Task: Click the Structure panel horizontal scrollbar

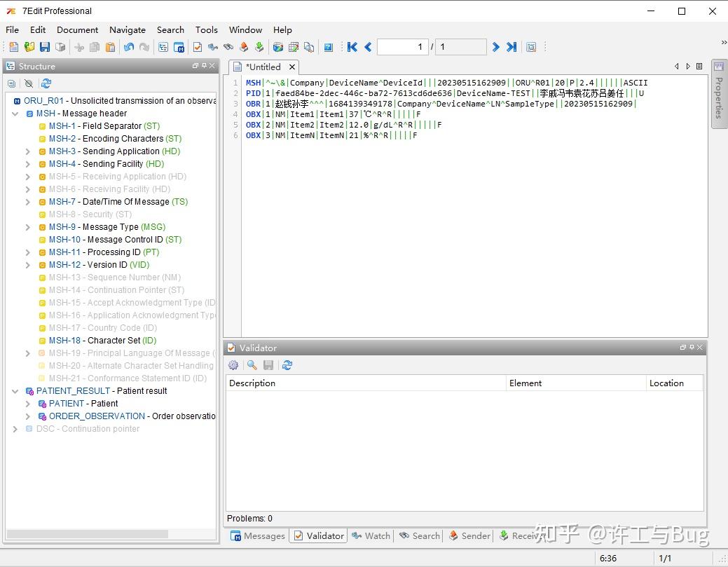Action: click(88, 534)
